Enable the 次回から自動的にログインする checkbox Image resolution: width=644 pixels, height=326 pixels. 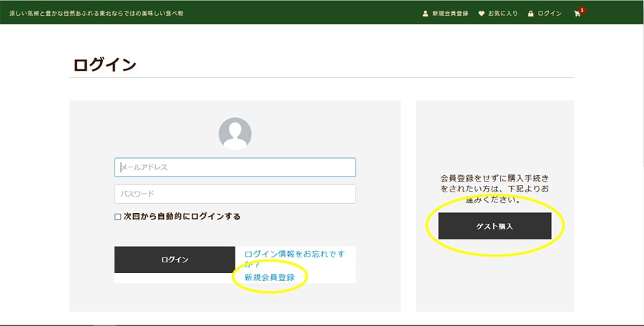click(118, 217)
